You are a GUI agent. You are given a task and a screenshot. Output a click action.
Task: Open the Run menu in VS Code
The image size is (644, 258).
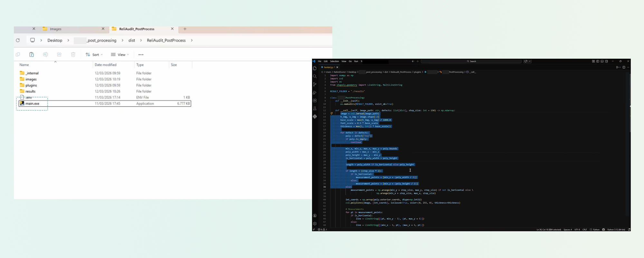point(356,61)
